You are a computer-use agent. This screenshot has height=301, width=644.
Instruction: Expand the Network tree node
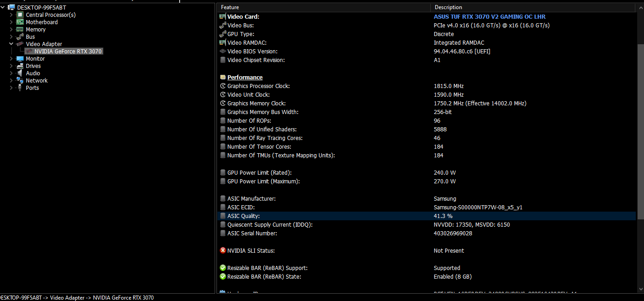click(11, 80)
